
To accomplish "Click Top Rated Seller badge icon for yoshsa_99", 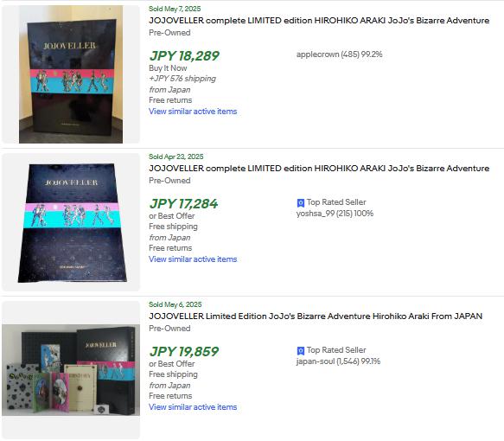I will [x=301, y=203].
